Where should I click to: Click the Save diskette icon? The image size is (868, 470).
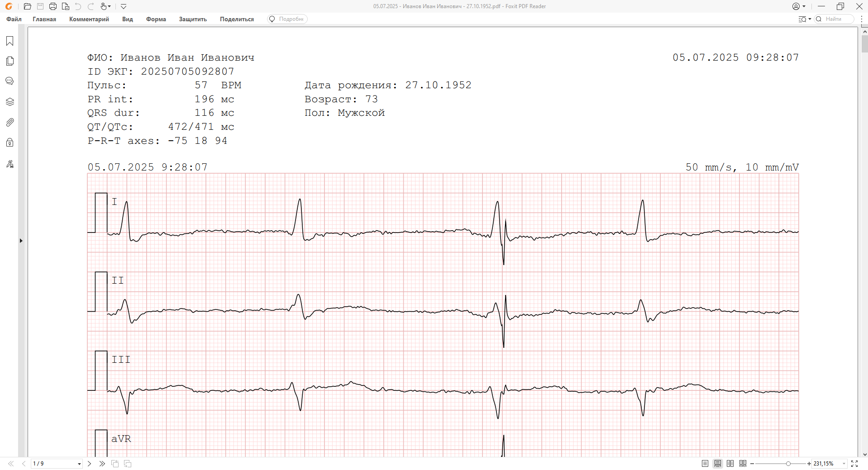[x=40, y=6]
